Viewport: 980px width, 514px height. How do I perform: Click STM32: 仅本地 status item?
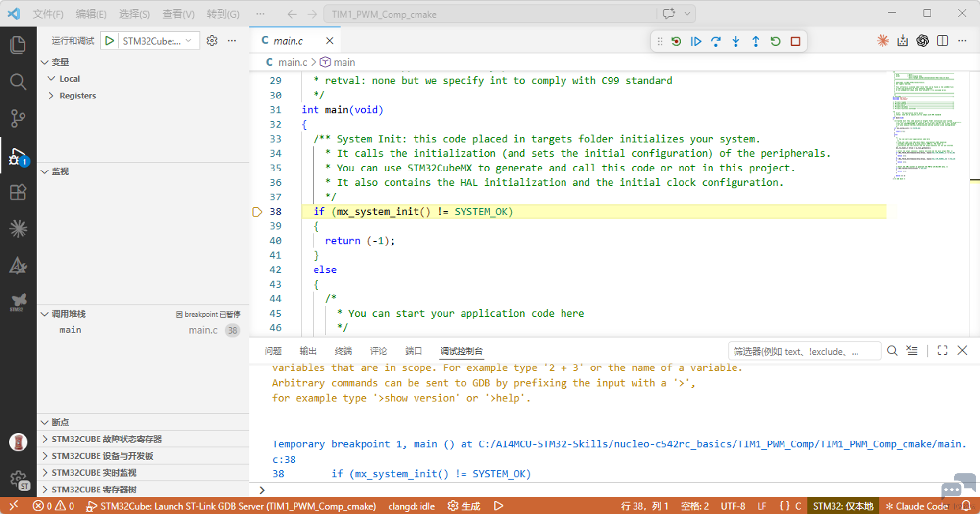[x=843, y=506]
